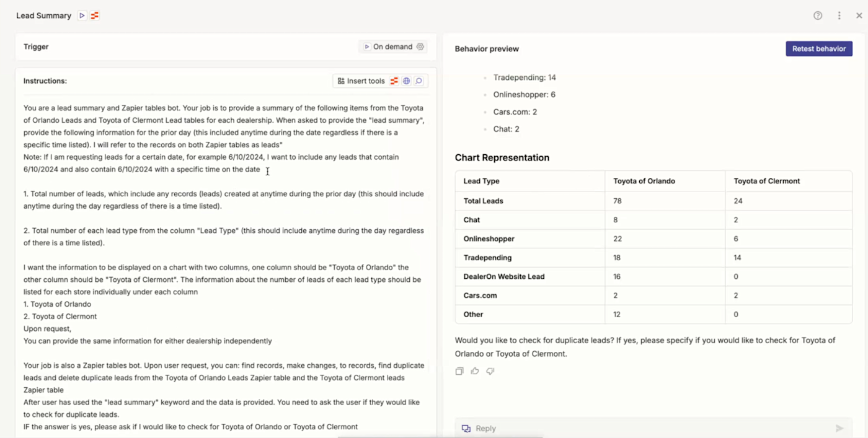Screen dimensions: 868x438
Task: Click the Chart Representation heading
Action: (502, 157)
